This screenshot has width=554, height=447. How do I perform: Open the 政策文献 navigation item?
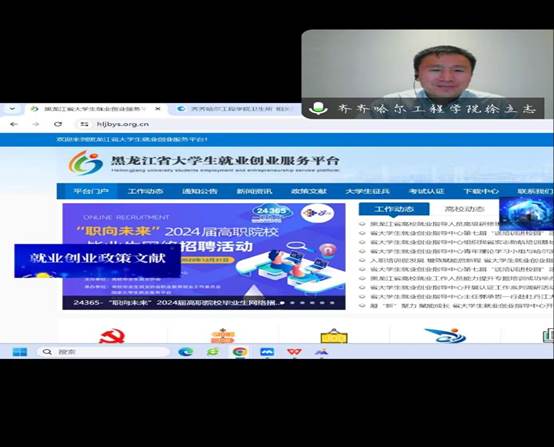pyautogui.click(x=308, y=191)
